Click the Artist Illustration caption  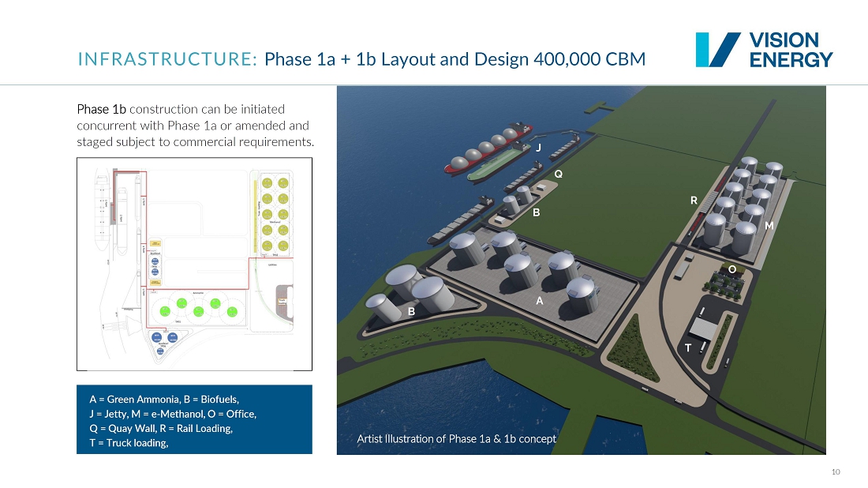click(456, 438)
